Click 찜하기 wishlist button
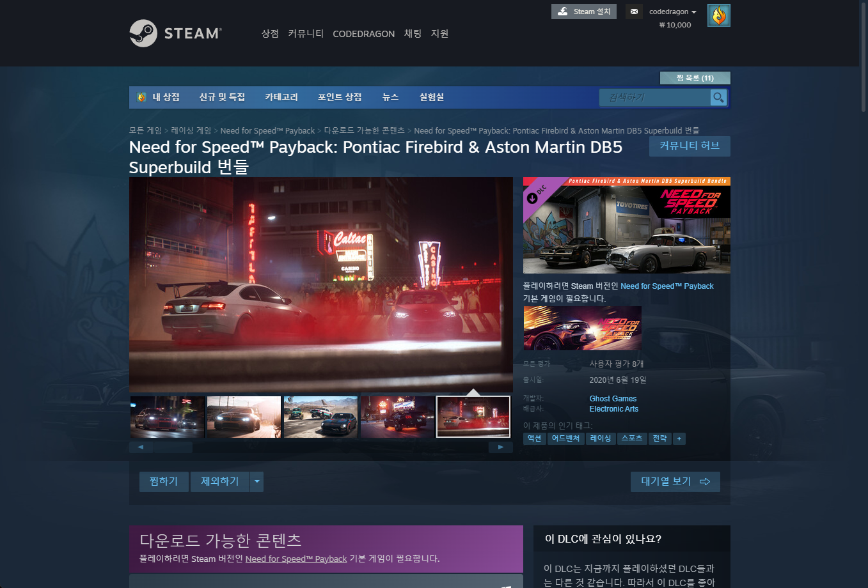This screenshot has width=868, height=588. tap(164, 481)
